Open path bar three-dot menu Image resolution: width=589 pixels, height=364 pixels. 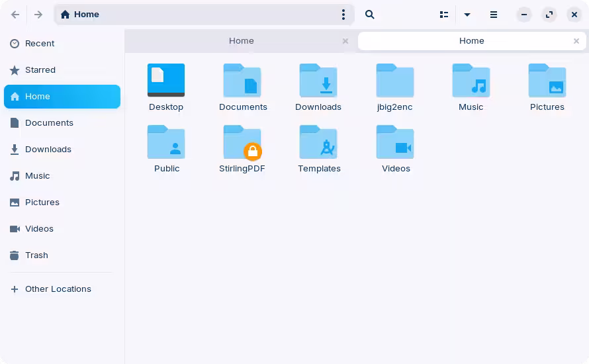[343, 15]
